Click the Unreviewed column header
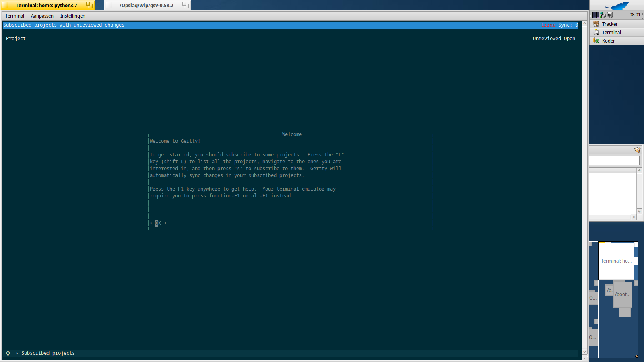 pyautogui.click(x=547, y=39)
